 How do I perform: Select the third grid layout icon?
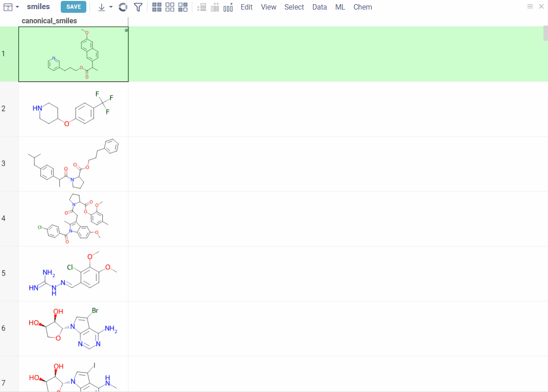[x=183, y=7]
